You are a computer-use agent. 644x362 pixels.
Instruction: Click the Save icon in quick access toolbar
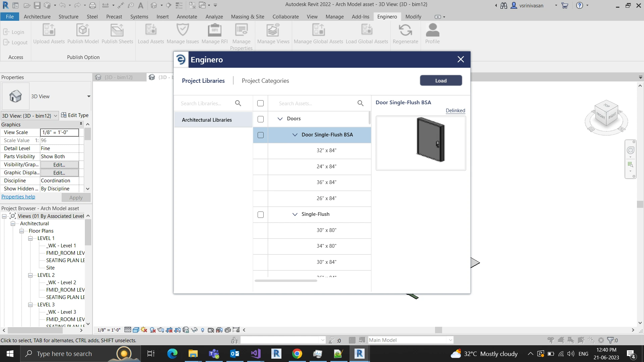point(37,5)
